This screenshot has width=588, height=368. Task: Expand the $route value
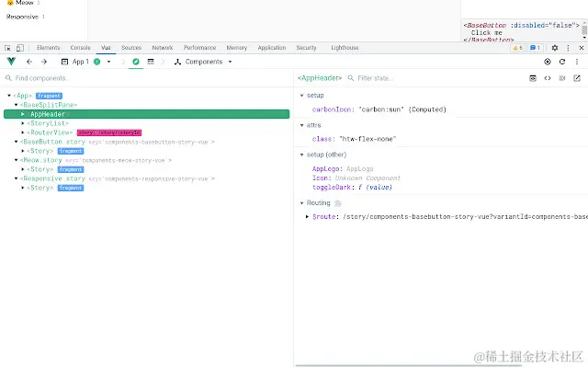pyautogui.click(x=307, y=216)
